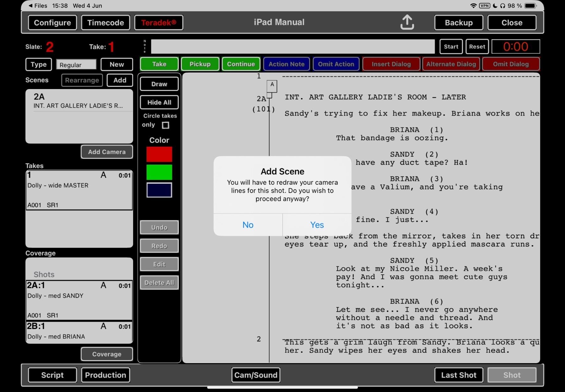This screenshot has width=565, height=392.
Task: Select scene 2A in the Scenes list
Action: pos(79,101)
